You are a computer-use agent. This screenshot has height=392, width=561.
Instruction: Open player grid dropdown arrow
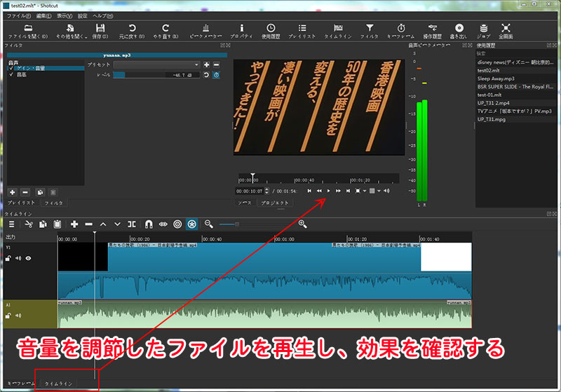pyautogui.click(x=379, y=191)
